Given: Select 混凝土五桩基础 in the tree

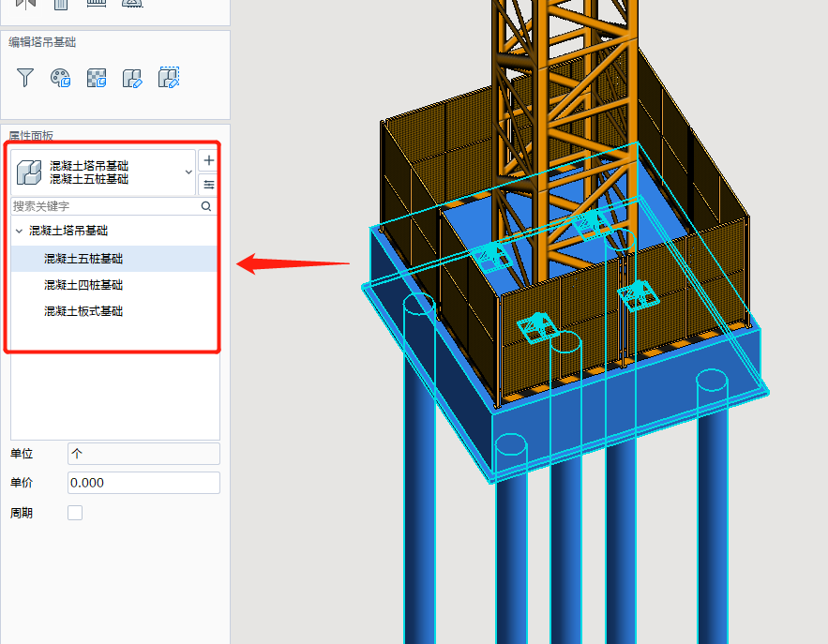Looking at the screenshot, I should pos(114,259).
